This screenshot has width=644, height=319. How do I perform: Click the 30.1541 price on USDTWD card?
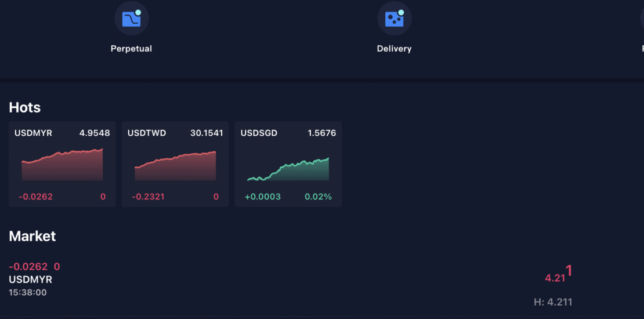coord(207,133)
